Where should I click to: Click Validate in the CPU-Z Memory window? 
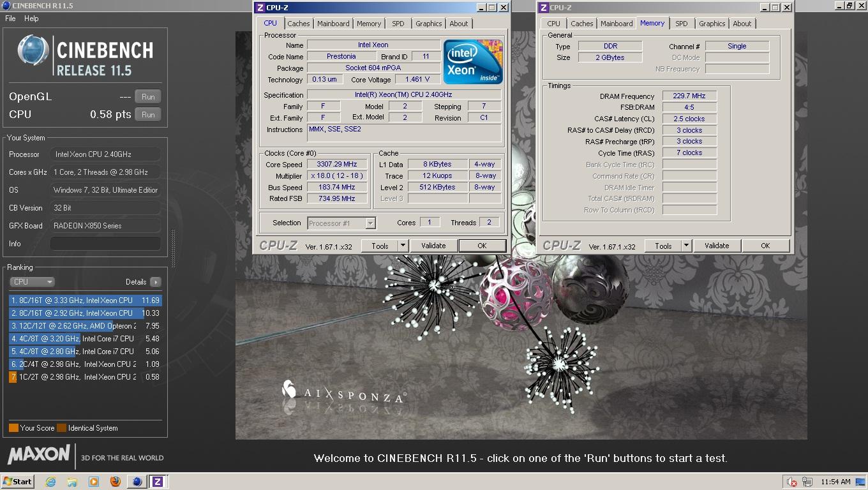point(717,246)
